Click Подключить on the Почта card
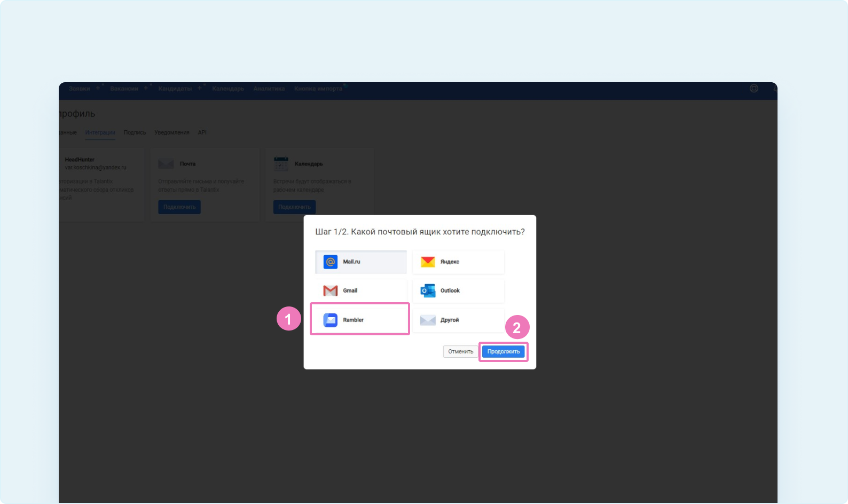The image size is (848, 504). [x=179, y=207]
